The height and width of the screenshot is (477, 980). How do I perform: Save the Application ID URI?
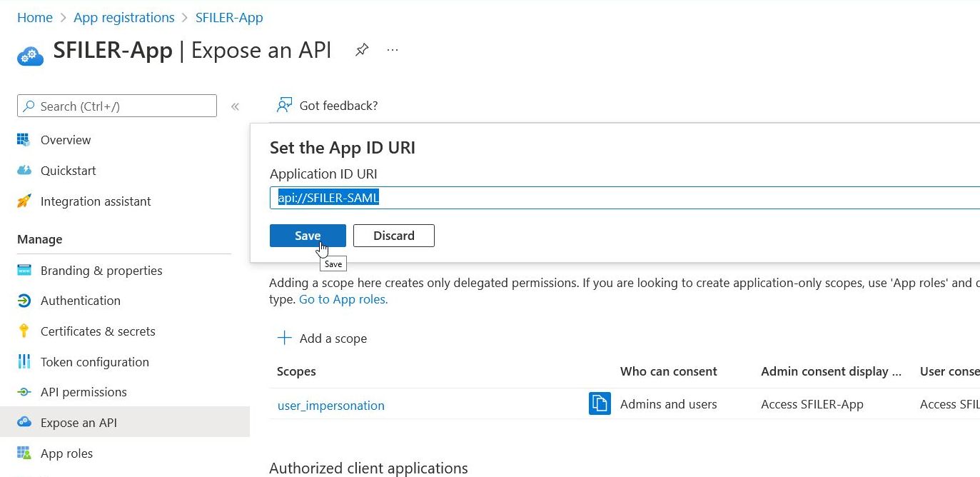[308, 236]
